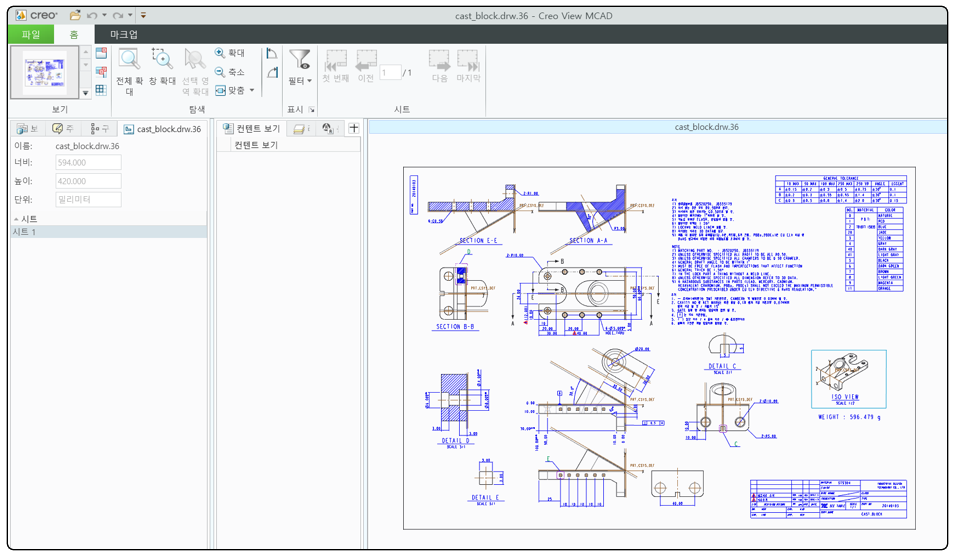Click the 높이 field showing 420.000
Screen dimensions: 955x559
[88, 181]
